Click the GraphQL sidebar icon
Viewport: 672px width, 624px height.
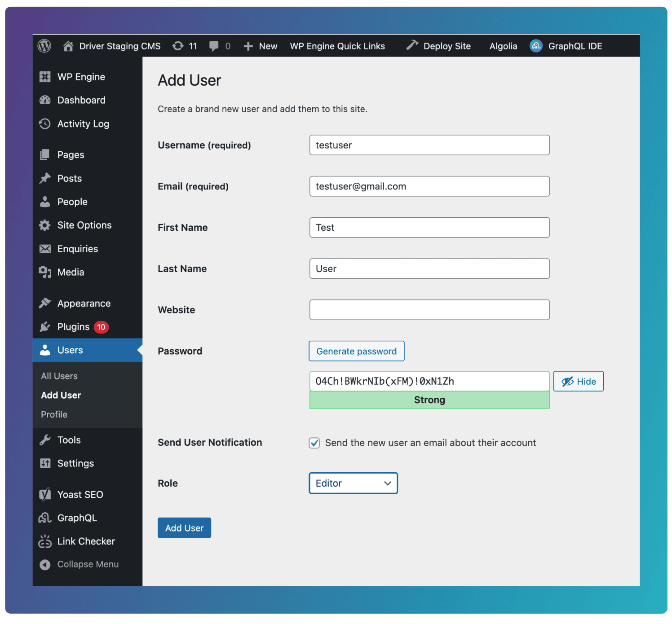tap(45, 518)
